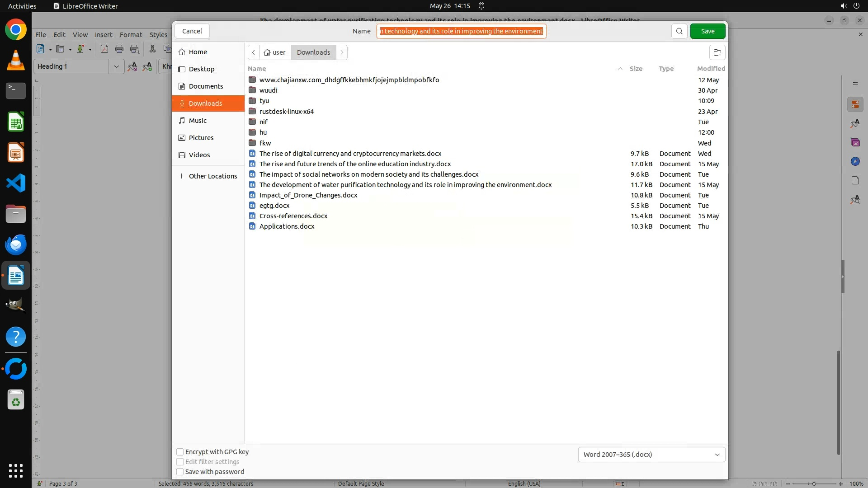Open the sidebar Navigator compass icon

pyautogui.click(x=855, y=162)
